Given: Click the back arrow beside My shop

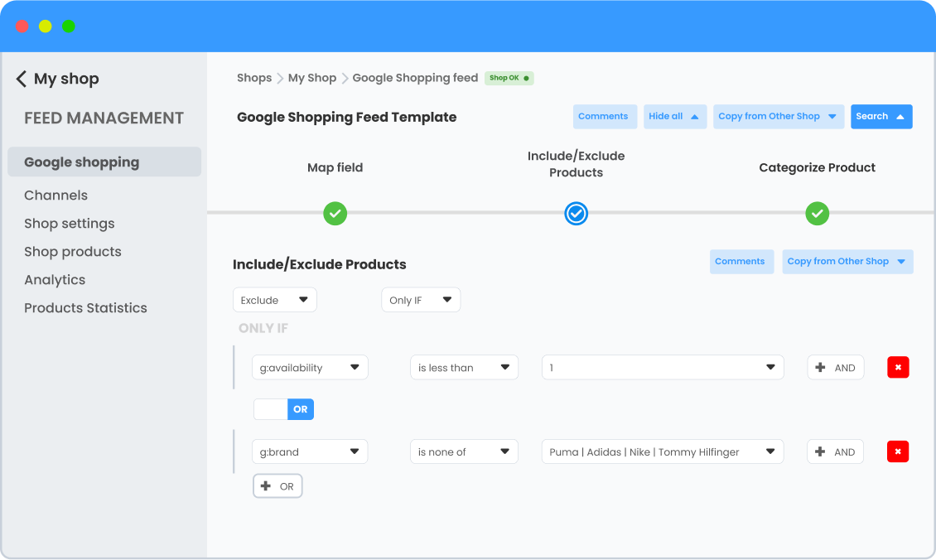Looking at the screenshot, I should pyautogui.click(x=22, y=79).
